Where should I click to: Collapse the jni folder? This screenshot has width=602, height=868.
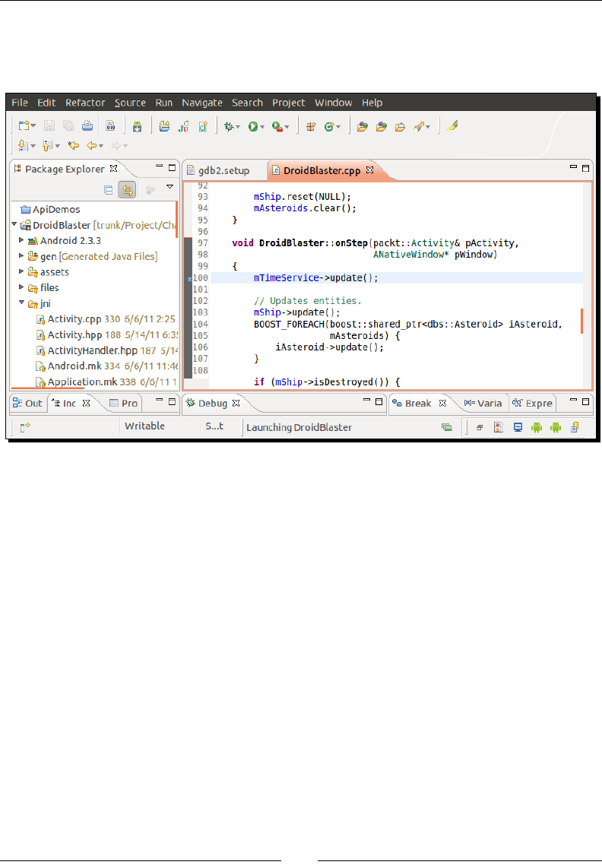tap(21, 304)
